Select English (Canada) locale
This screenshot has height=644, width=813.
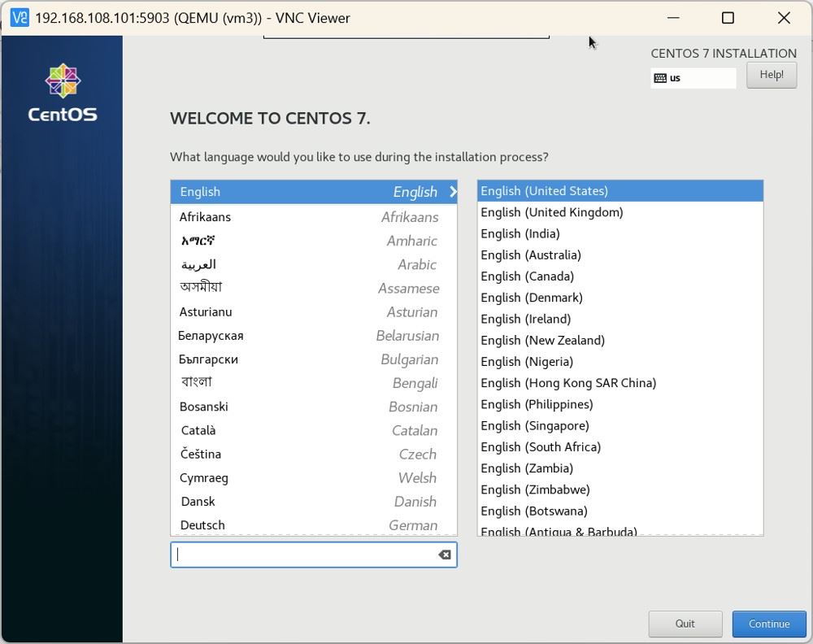pos(620,276)
